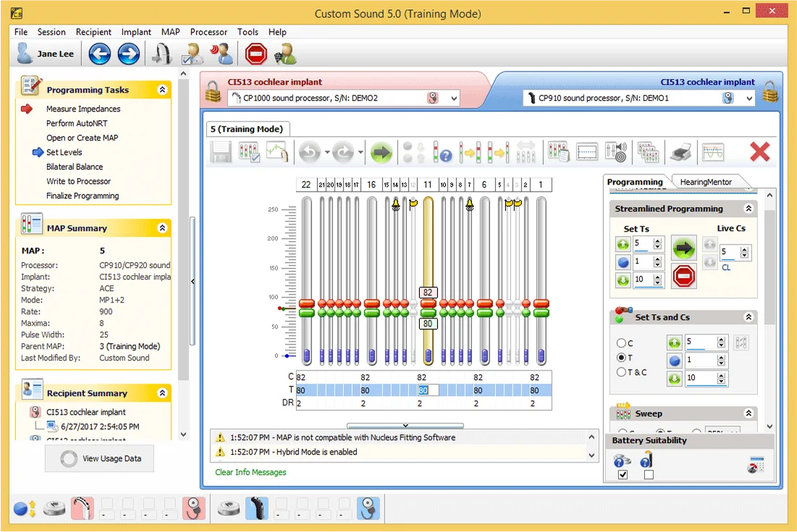Open the Processor menu

pos(208,32)
